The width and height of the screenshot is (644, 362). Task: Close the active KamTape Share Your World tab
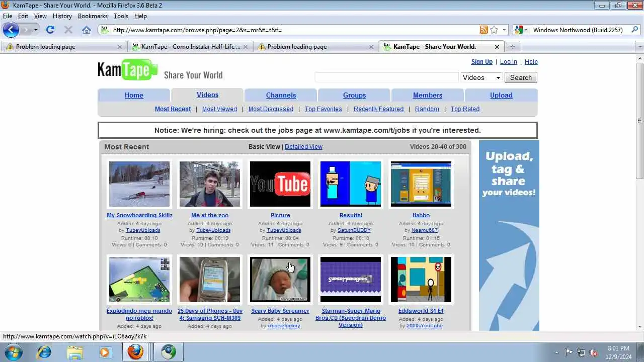click(497, 47)
